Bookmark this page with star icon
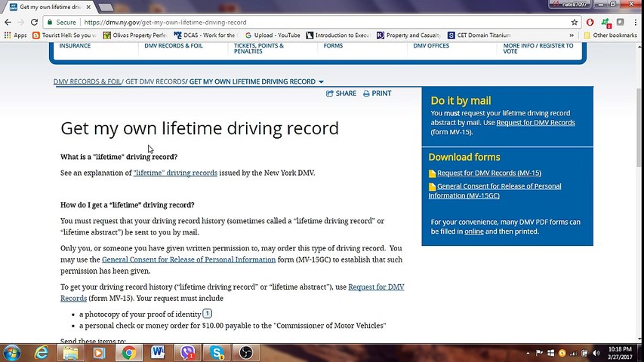Image resolution: width=644 pixels, height=362 pixels. coord(575,22)
